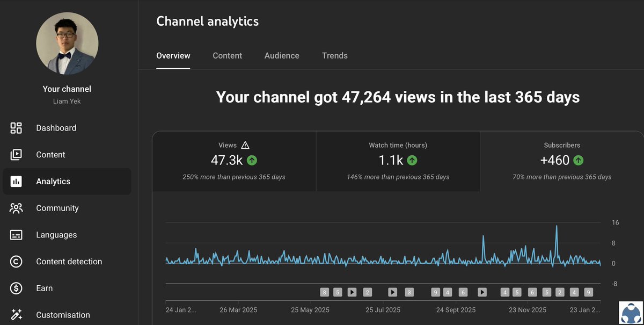Click timeline marker numbered 8
This screenshot has width=644, height=325.
324,292
